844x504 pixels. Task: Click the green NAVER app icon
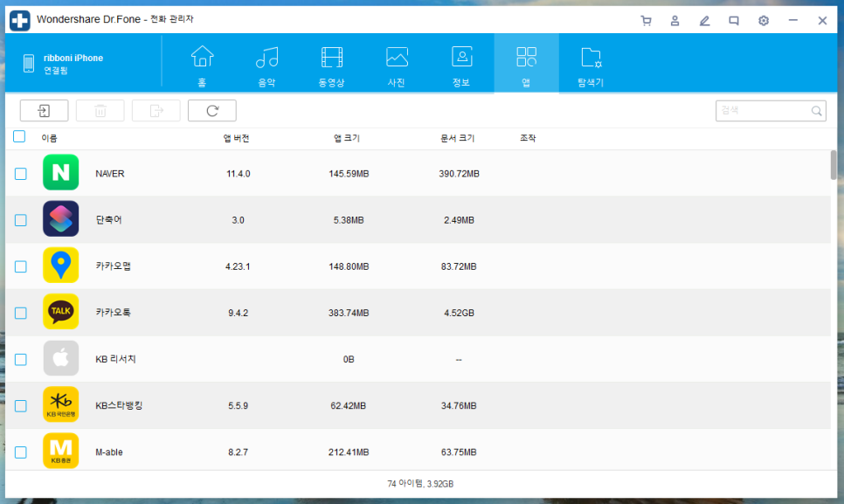point(61,173)
